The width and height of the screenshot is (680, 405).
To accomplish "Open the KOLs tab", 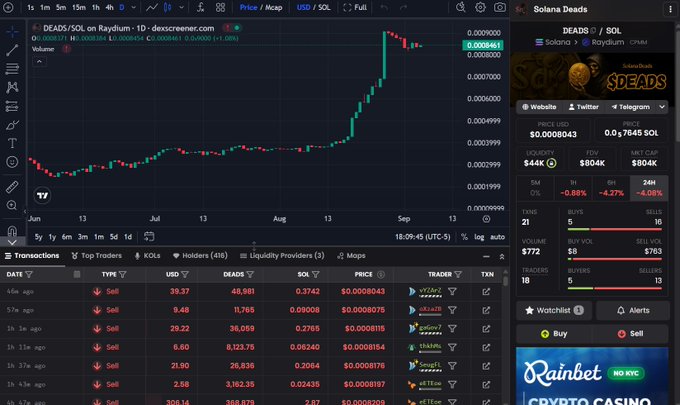I will (x=147, y=256).
